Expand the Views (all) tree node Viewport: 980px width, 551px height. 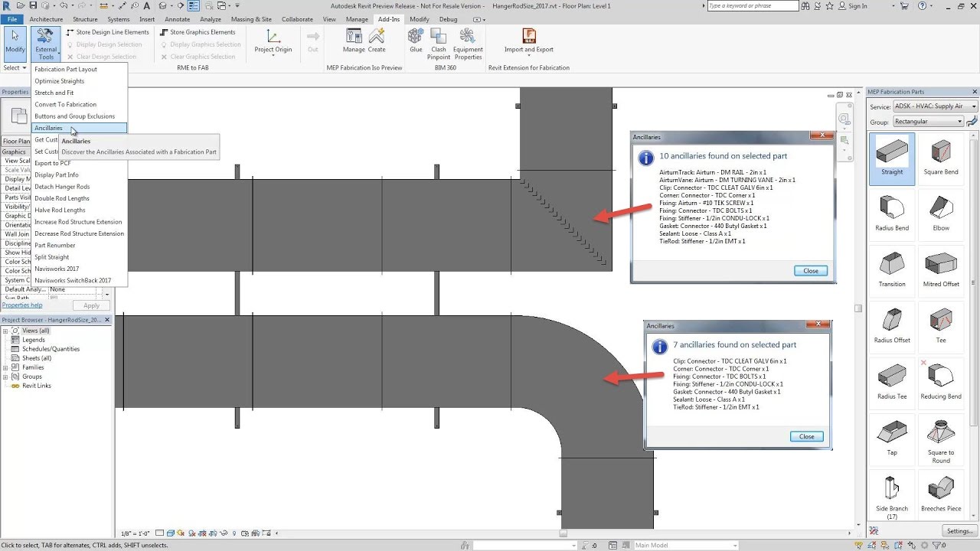coord(5,331)
